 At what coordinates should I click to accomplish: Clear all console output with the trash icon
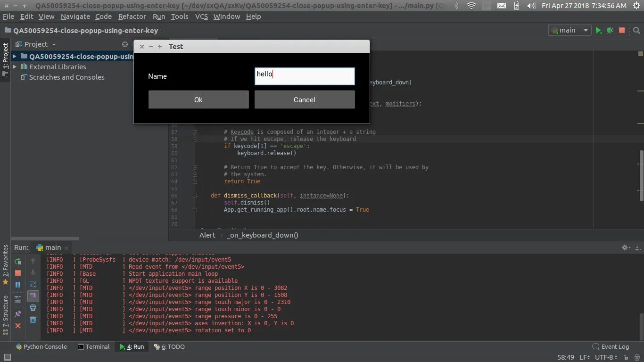[x=33, y=320]
